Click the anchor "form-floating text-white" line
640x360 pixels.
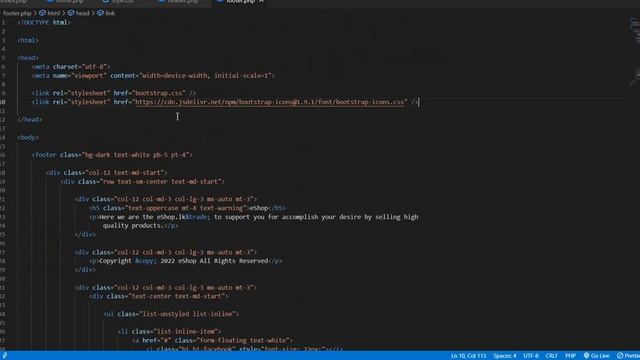[x=212, y=340]
